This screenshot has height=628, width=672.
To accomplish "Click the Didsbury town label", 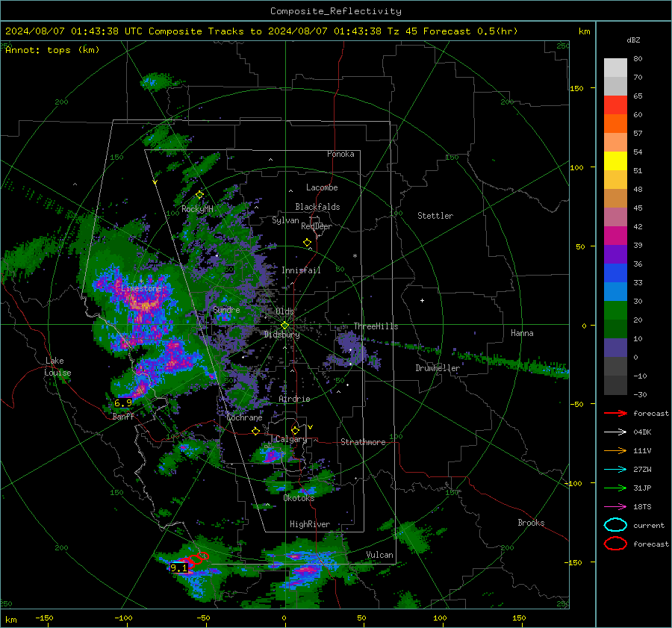I will point(282,335).
